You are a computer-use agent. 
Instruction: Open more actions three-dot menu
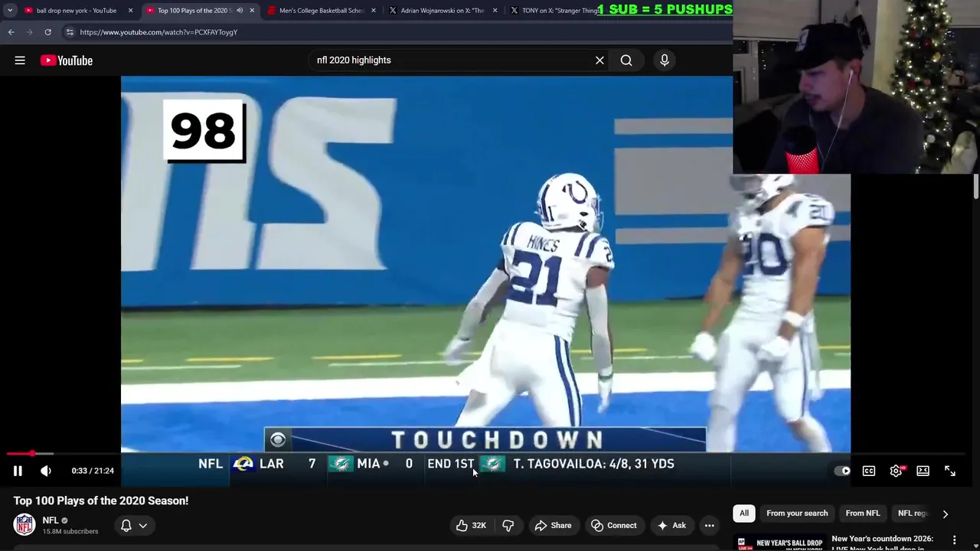click(x=710, y=525)
